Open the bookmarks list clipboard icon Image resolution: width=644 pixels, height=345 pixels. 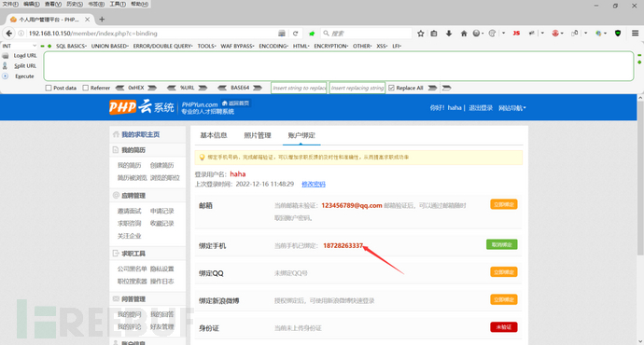click(x=434, y=34)
